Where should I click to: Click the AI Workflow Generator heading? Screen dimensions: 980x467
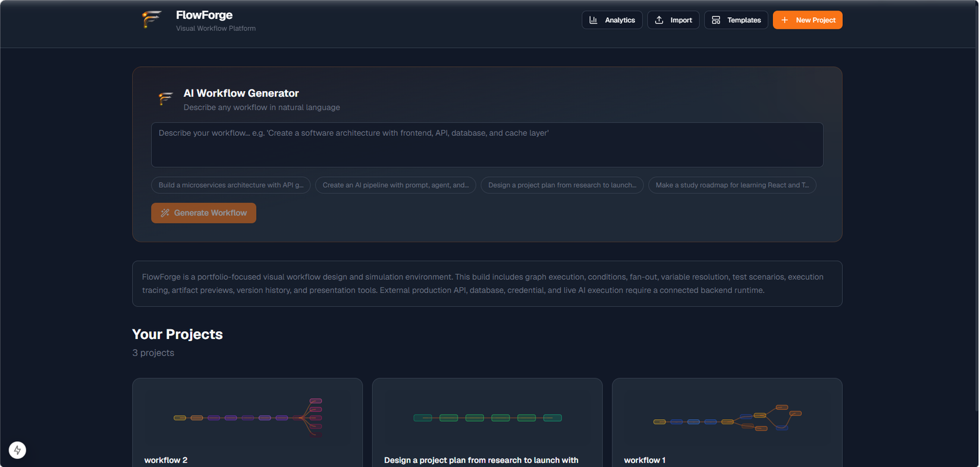[x=241, y=93]
